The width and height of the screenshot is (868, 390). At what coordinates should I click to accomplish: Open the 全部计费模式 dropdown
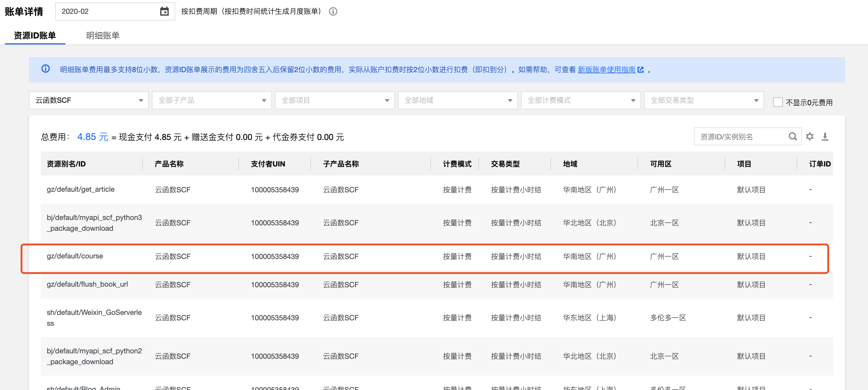click(x=580, y=100)
